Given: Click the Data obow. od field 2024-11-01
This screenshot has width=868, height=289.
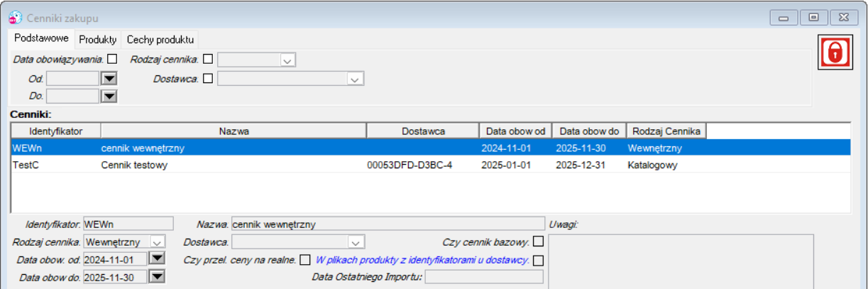Looking at the screenshot, I should point(116,259).
